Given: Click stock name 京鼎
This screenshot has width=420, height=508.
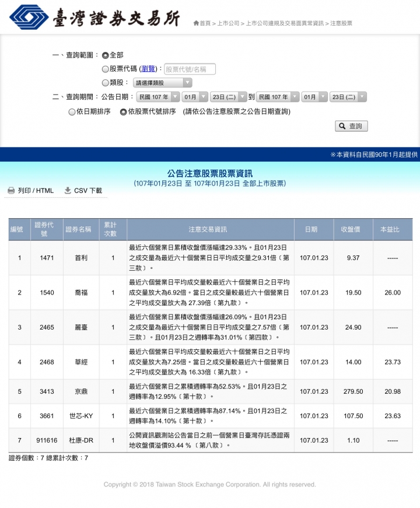Looking at the screenshot, I should tap(81, 391).
